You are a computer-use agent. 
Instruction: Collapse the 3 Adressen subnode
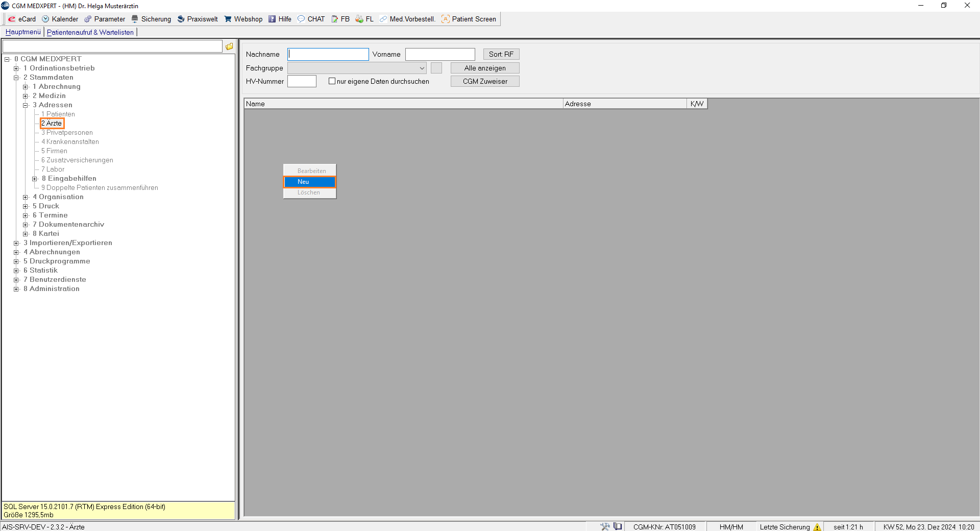(x=26, y=105)
